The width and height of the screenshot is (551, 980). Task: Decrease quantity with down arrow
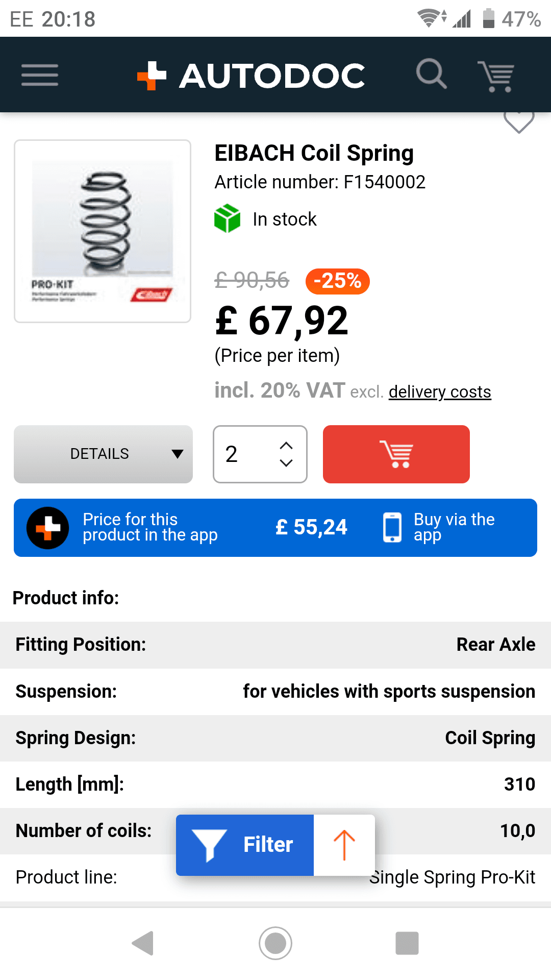pos(286,463)
